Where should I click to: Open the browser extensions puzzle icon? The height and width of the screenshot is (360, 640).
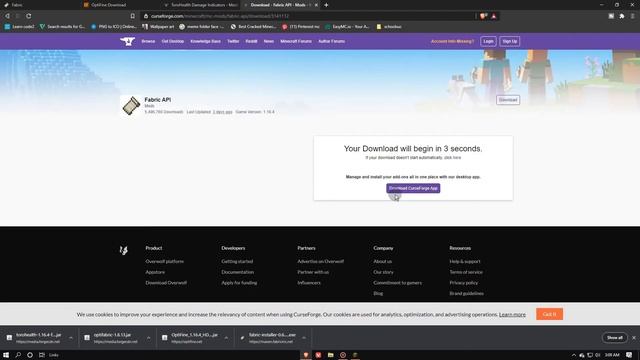coord(622,16)
